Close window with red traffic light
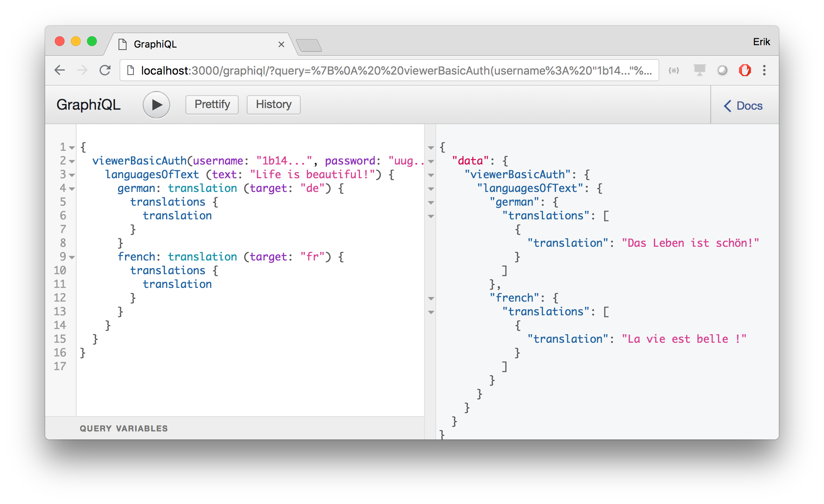This screenshot has width=824, height=504. click(x=60, y=41)
